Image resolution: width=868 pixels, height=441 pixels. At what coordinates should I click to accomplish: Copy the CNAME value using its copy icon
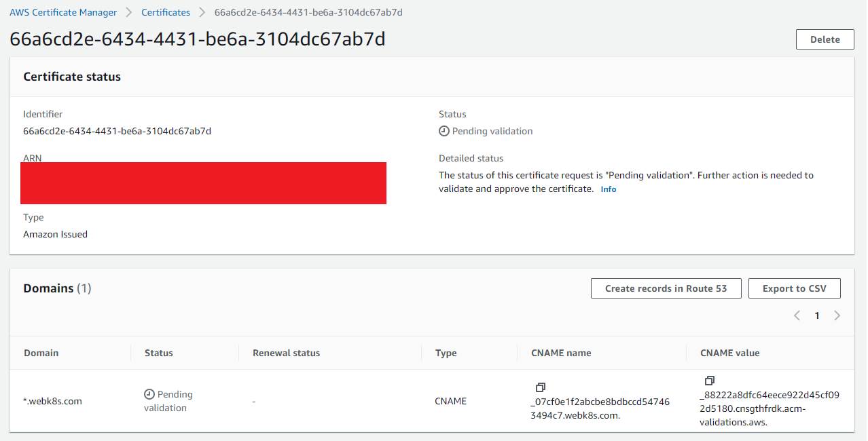pyautogui.click(x=709, y=381)
